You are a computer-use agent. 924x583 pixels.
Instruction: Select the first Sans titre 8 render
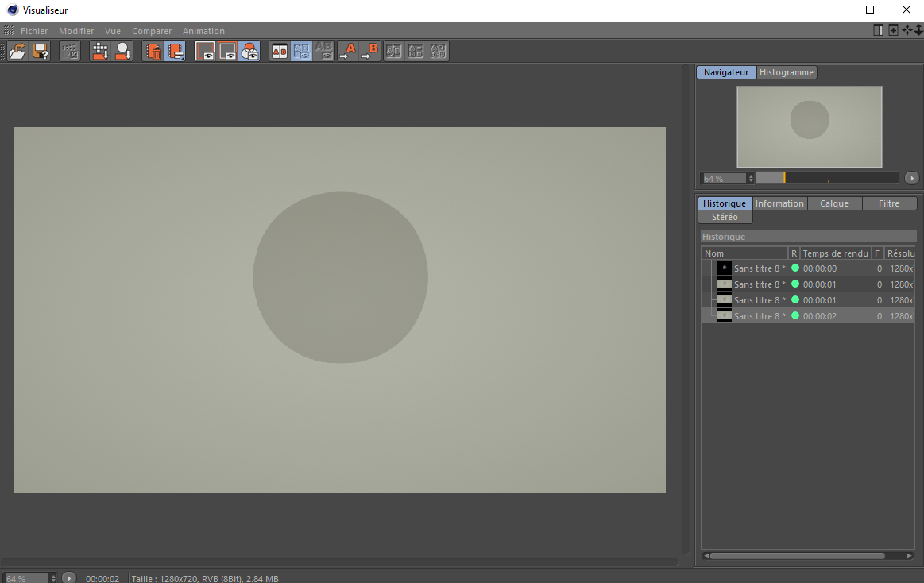pyautogui.click(x=759, y=268)
